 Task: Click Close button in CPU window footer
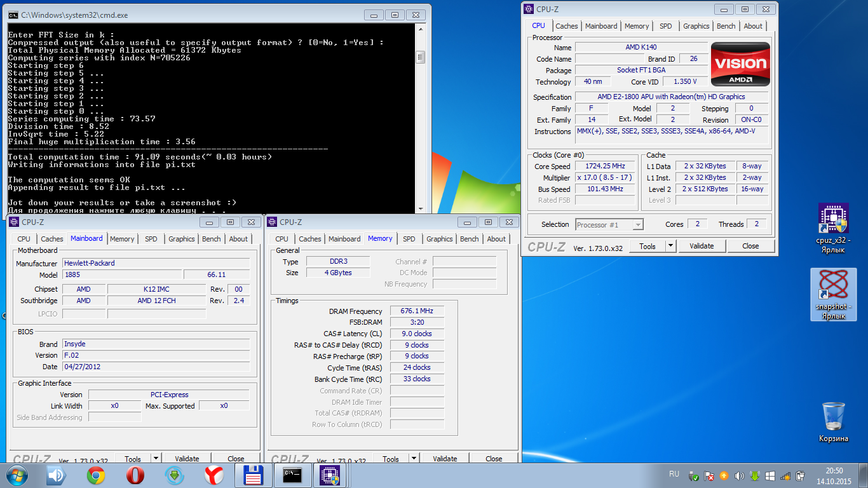click(x=750, y=246)
